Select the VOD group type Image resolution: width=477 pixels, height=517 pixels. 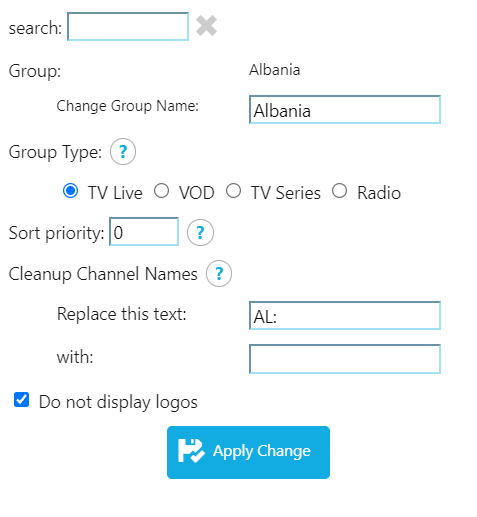pyautogui.click(x=161, y=191)
